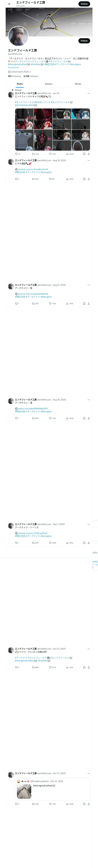Open the 5,728 Followers list
Viewport: 98px width, 868px height.
click(x=31, y=76)
